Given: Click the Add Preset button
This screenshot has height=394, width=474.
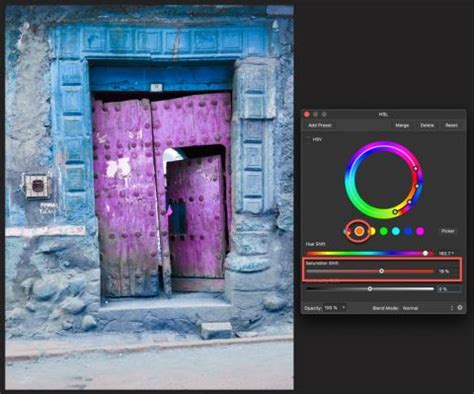Looking at the screenshot, I should [320, 125].
